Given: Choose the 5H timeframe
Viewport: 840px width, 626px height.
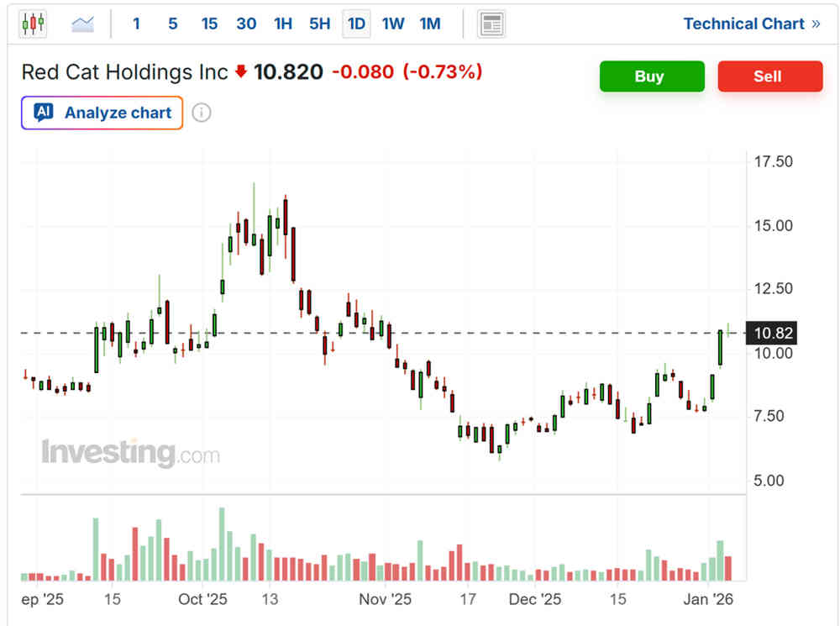Looking at the screenshot, I should [320, 24].
